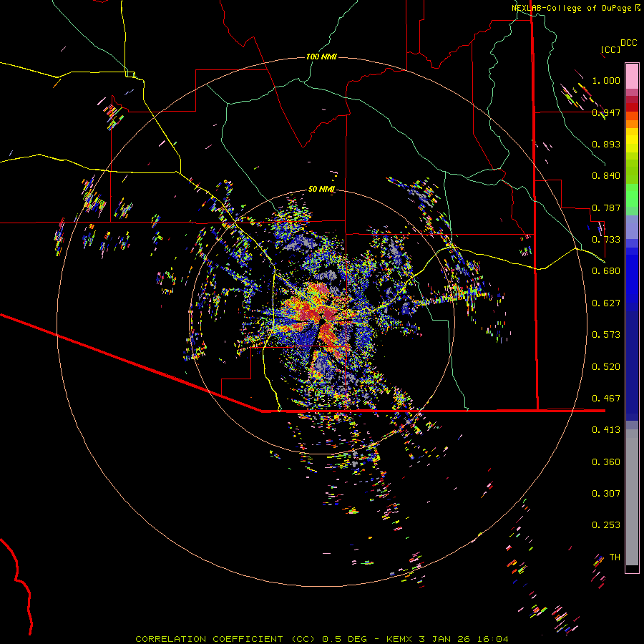
Task: Click the 0.360 legend value
Action: click(x=606, y=462)
